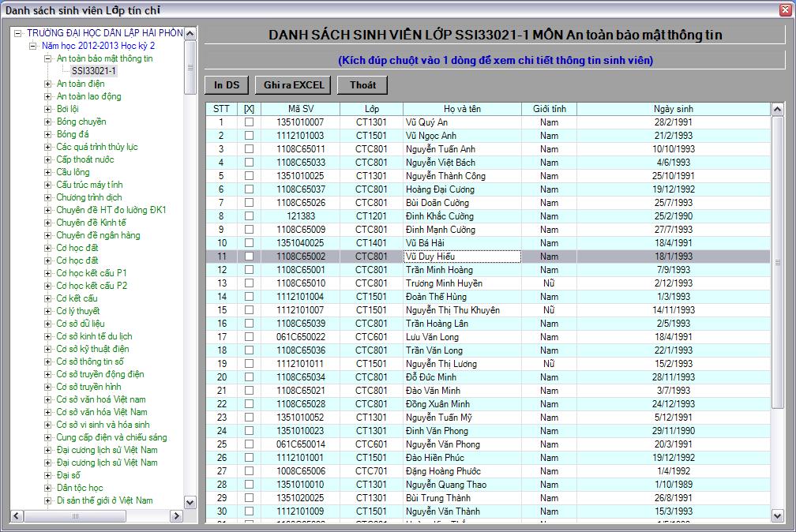The height and width of the screenshot is (532, 796).
Task: Click birth date 29/11/1990 cell
Action: [674, 431]
